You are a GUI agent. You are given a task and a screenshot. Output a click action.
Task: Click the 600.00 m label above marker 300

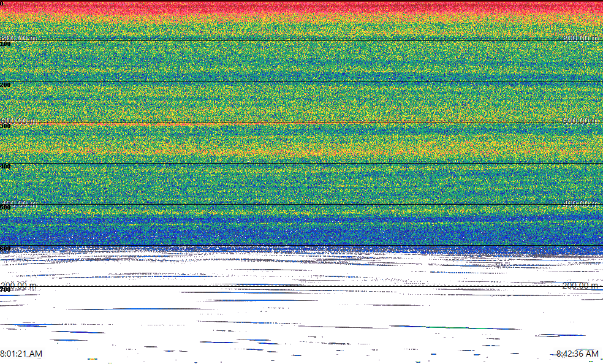19,120
